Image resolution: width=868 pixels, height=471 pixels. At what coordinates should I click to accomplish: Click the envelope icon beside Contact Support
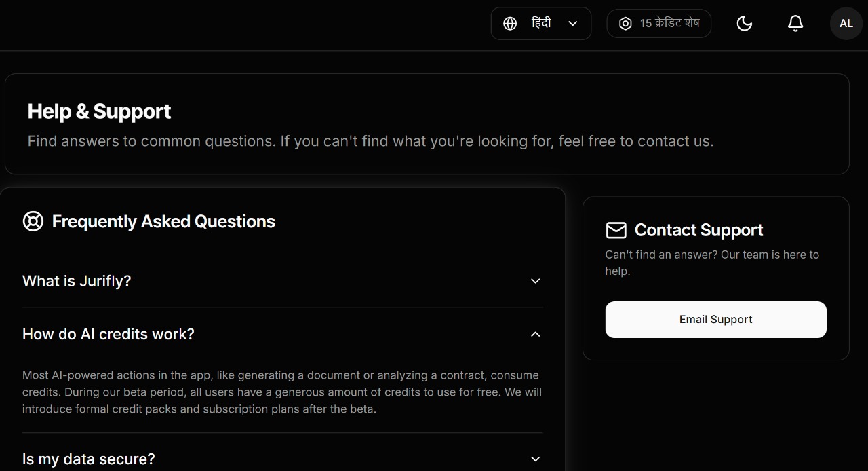[x=616, y=230]
